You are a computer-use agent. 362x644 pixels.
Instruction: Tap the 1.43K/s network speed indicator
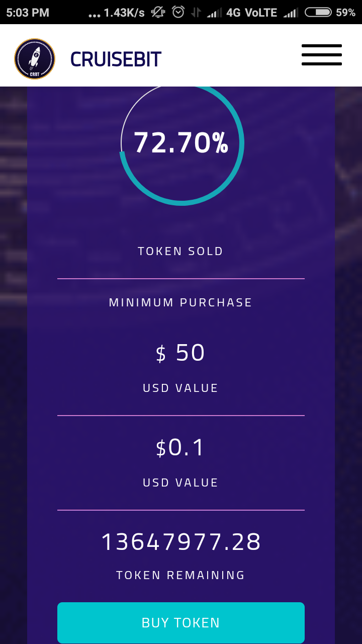click(124, 13)
